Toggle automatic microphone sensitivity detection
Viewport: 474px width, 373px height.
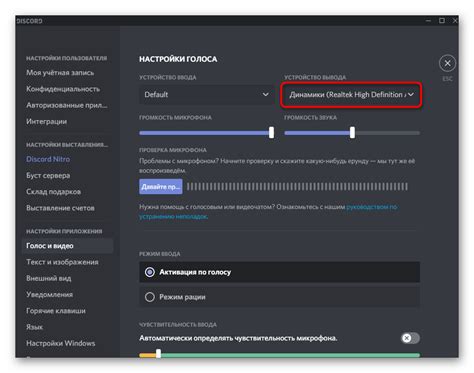point(410,338)
